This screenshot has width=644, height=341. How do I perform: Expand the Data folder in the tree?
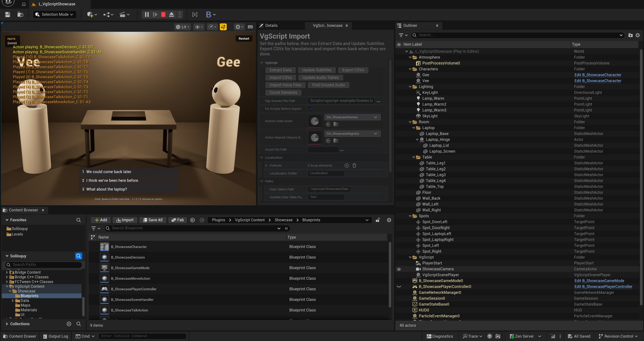[x=13, y=301]
